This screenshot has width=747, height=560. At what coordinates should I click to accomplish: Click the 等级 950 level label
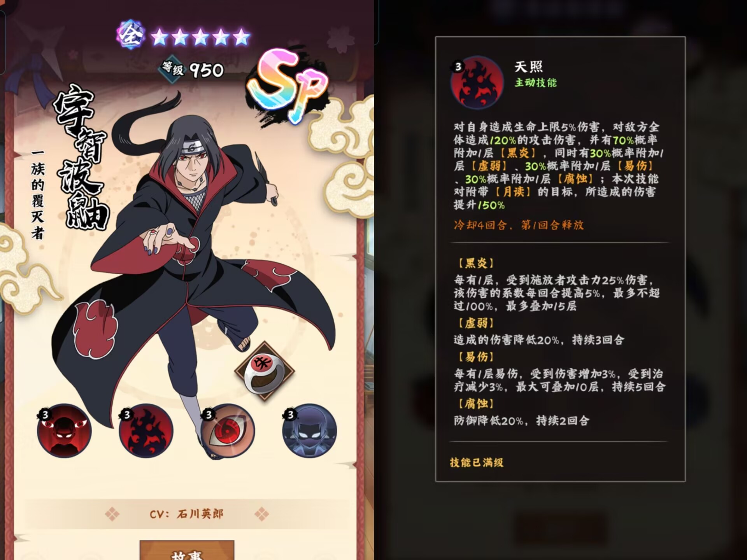coord(192,70)
